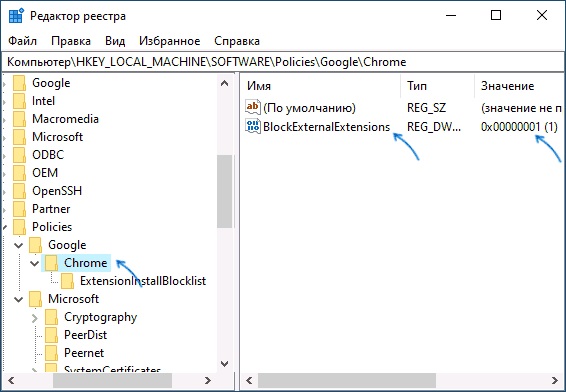Select the ExtensionInstallBlocklist key
Image resolution: width=566 pixels, height=392 pixels.
pyautogui.click(x=143, y=281)
